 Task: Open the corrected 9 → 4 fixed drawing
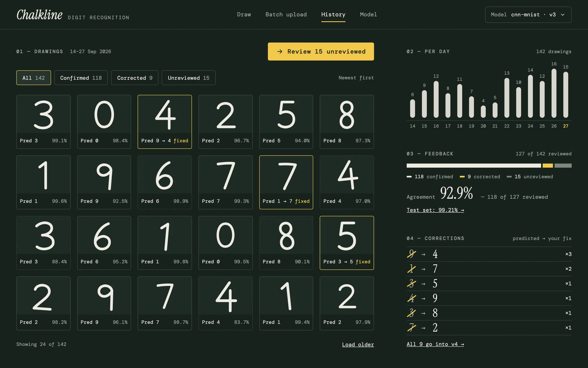tap(165, 122)
